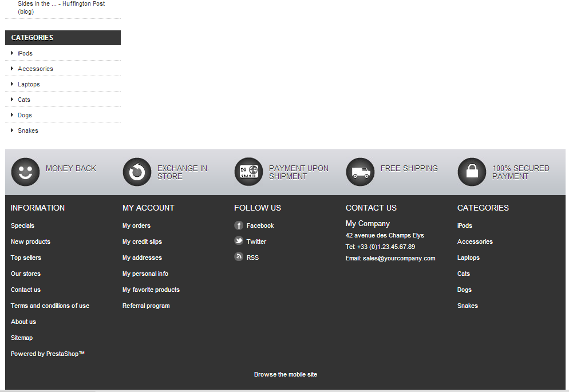This screenshot has width=569, height=392.
Task: Expand the Laptops category arrow in sidebar
Action: pos(12,84)
